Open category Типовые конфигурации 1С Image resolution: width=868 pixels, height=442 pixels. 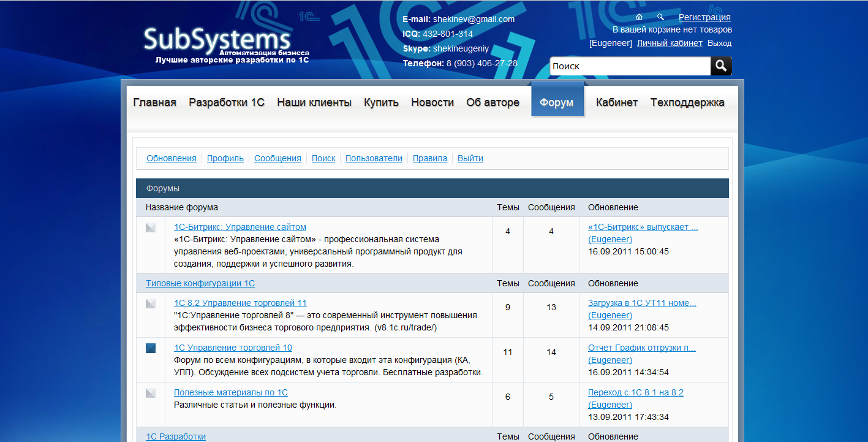coord(200,283)
